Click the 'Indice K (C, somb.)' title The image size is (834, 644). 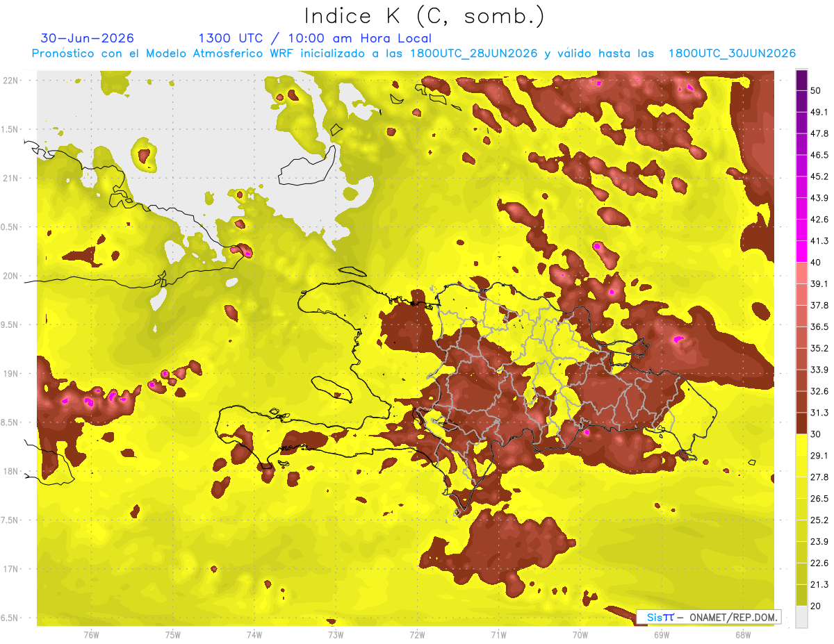click(424, 16)
